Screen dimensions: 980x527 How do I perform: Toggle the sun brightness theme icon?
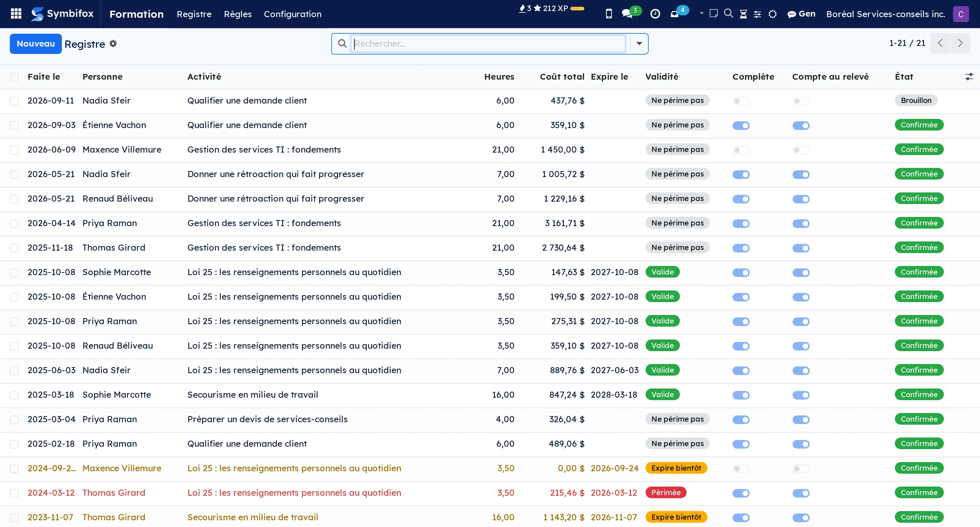(772, 14)
